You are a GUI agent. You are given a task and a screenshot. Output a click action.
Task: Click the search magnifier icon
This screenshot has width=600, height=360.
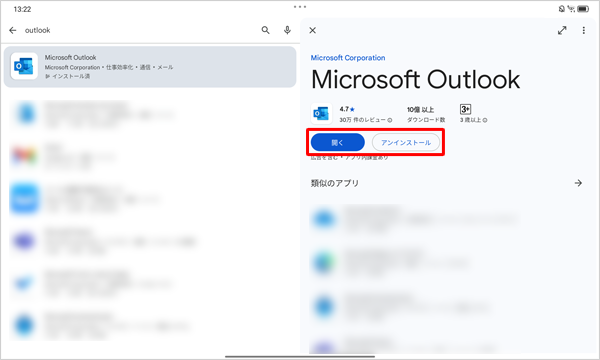tap(265, 30)
